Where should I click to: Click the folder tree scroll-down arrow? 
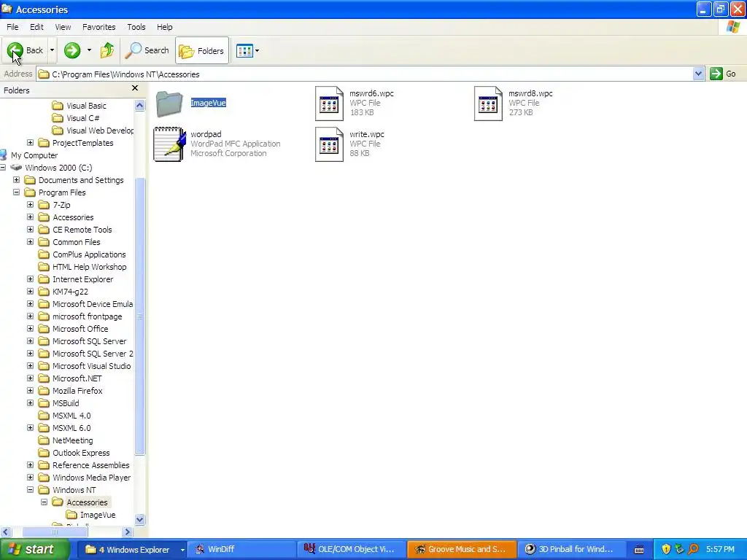139,519
